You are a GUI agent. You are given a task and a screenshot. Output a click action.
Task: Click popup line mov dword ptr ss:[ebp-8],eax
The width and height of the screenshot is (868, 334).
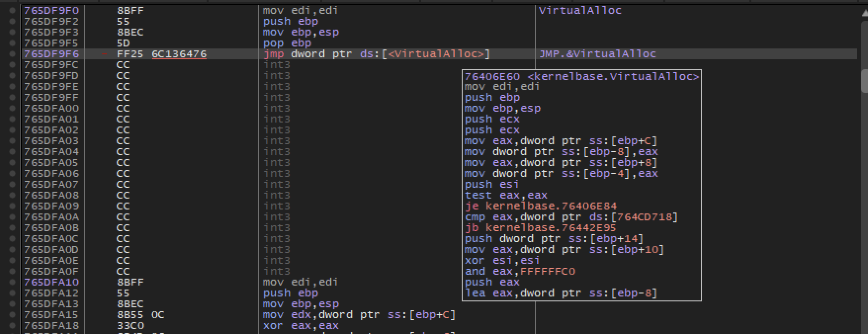(x=561, y=152)
